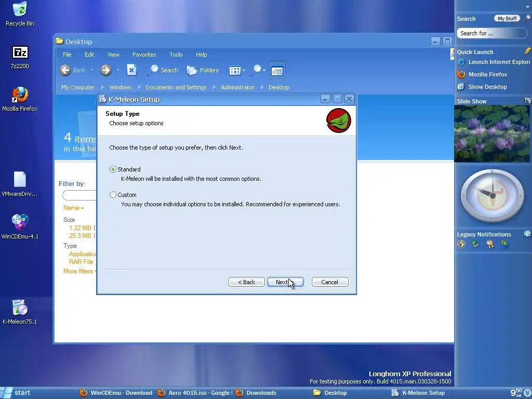This screenshot has width=532, height=399.
Task: Click the keys icon in Legacy Notifications
Action: (490, 244)
